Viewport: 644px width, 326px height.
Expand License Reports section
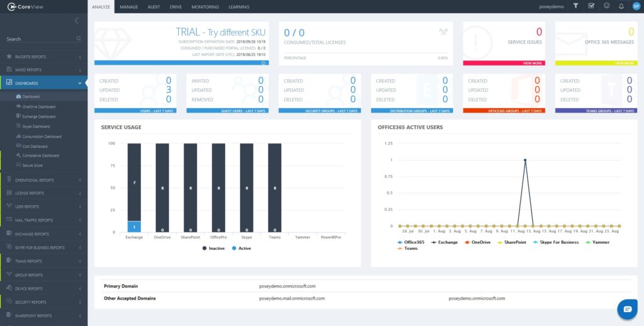[43, 193]
